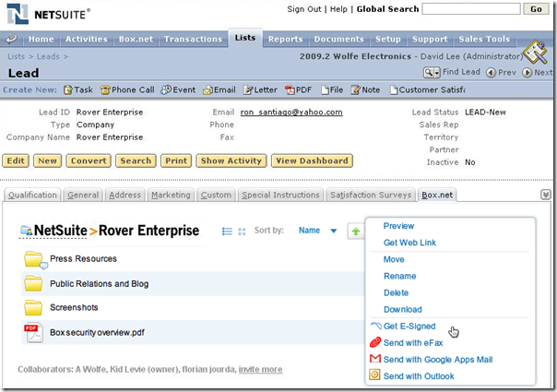Image resolution: width=557 pixels, height=392 pixels.
Task: Open Box security overview PDF icon
Action: point(33,333)
